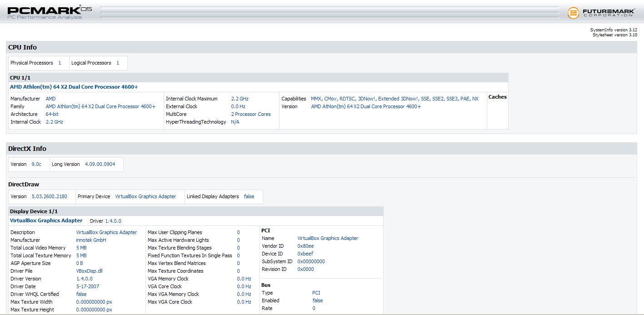Viewport: 644px width, 315px height.
Task: Click the SystemInfo version 3.12 text
Action: [x=614, y=30]
